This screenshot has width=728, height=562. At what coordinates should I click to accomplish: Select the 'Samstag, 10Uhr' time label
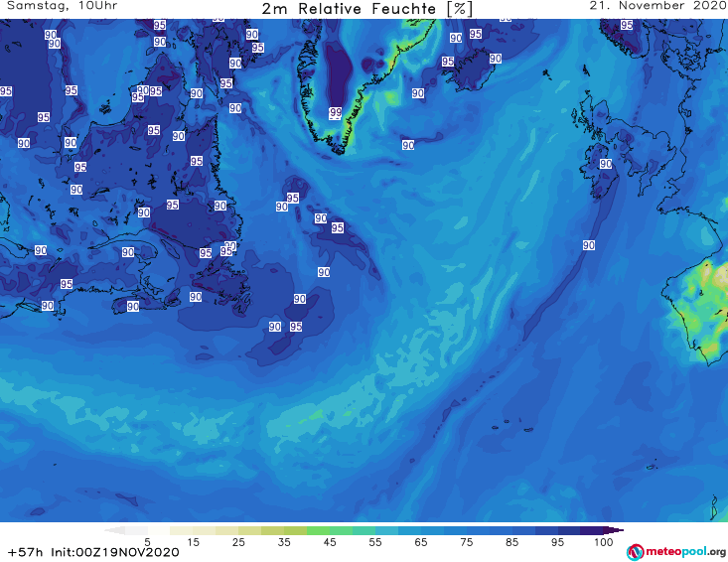[x=63, y=6]
